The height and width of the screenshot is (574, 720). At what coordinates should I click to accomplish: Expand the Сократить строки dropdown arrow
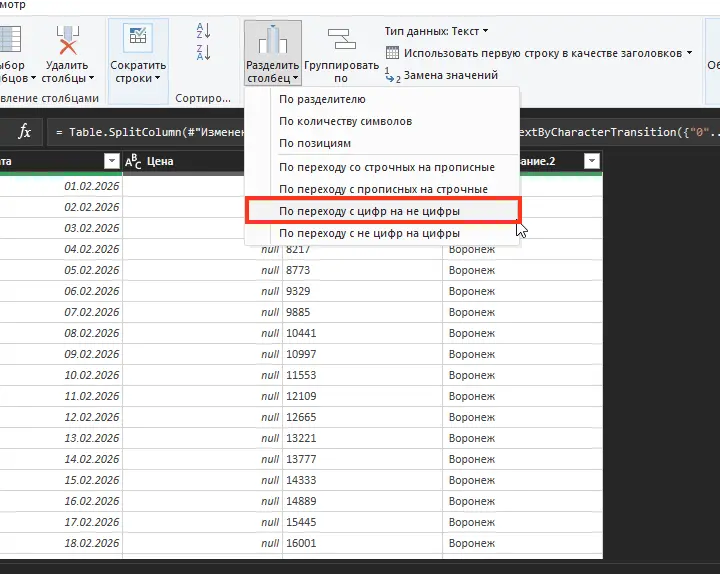click(x=158, y=78)
